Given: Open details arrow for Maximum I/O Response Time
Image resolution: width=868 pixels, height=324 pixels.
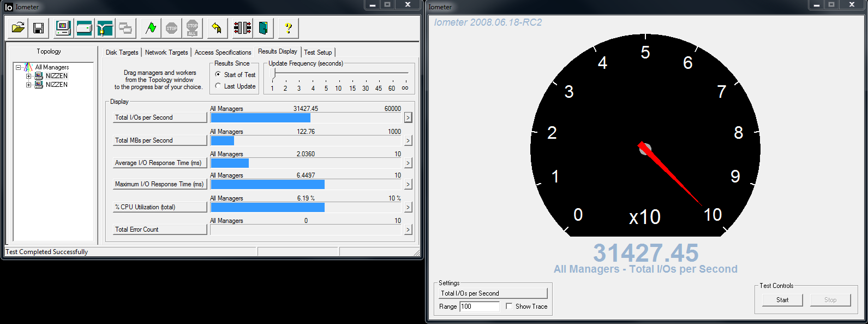Looking at the screenshot, I should tap(408, 184).
